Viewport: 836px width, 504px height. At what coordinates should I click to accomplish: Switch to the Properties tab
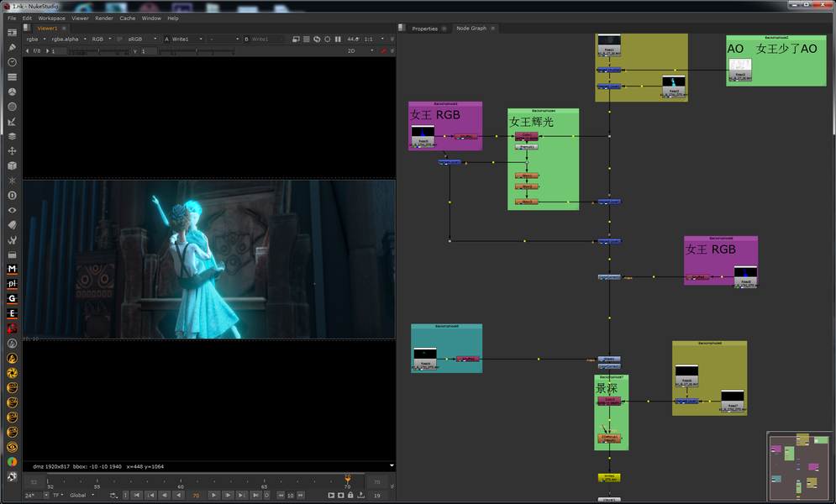[424, 29]
